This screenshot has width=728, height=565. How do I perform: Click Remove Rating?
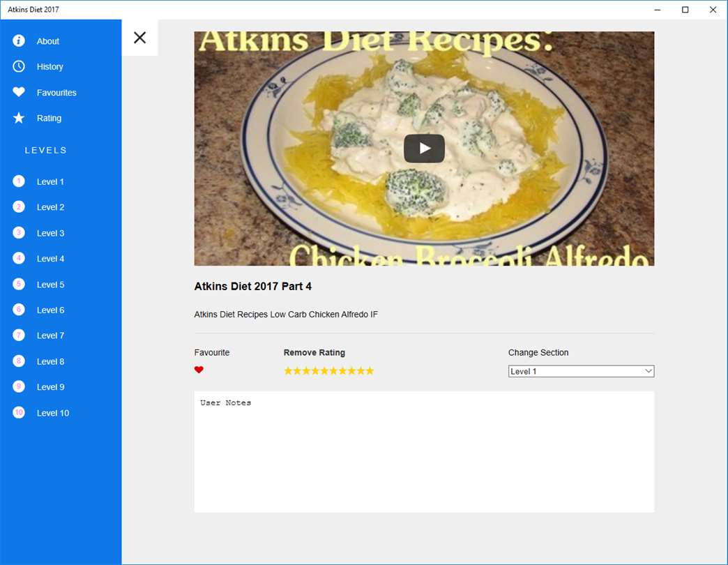point(314,352)
